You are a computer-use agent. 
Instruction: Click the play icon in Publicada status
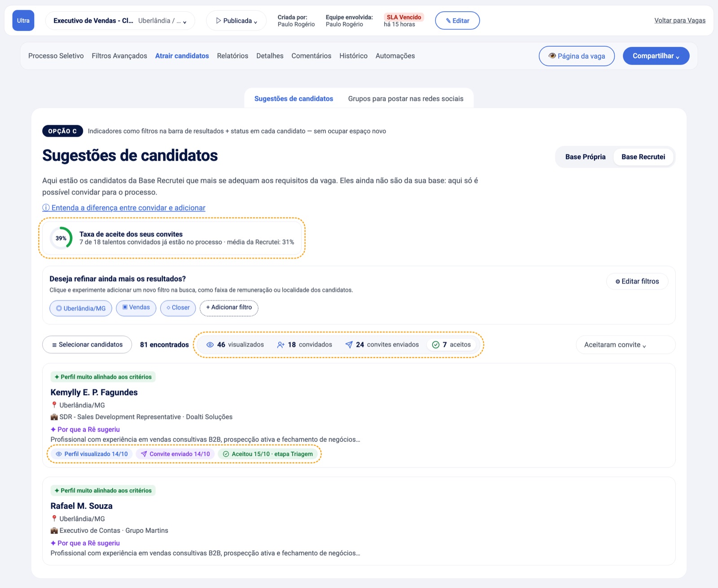(219, 21)
